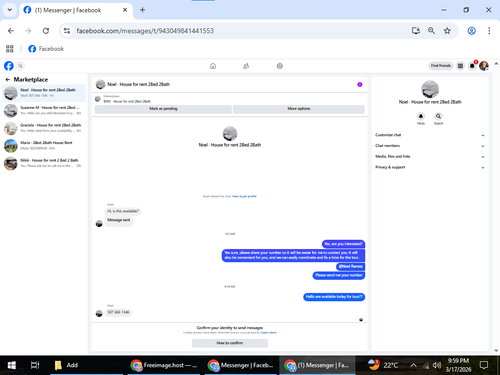
Task: Open Graciela - House for rent conversation
Action: click(x=44, y=128)
